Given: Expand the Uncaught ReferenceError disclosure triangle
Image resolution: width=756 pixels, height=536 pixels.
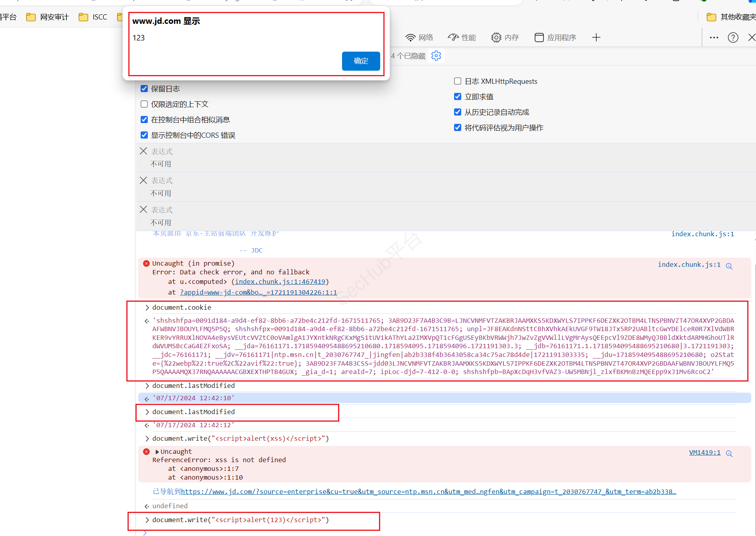Looking at the screenshot, I should (x=157, y=452).
